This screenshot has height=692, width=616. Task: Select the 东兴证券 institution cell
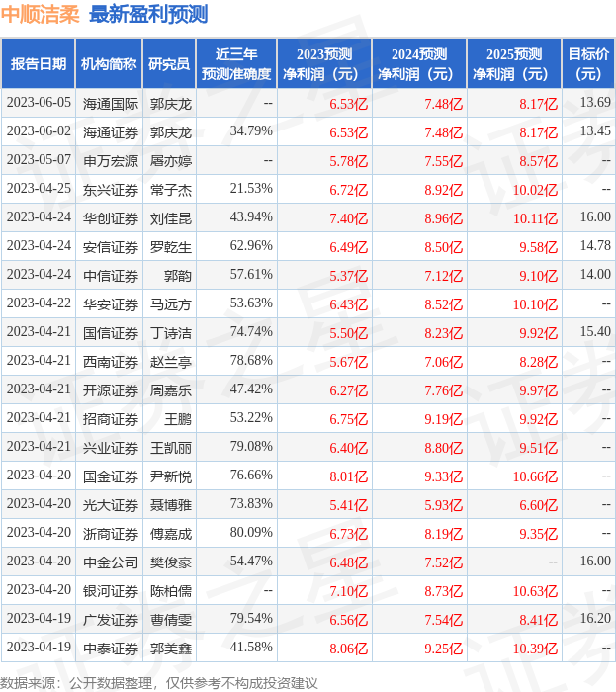tap(111, 190)
